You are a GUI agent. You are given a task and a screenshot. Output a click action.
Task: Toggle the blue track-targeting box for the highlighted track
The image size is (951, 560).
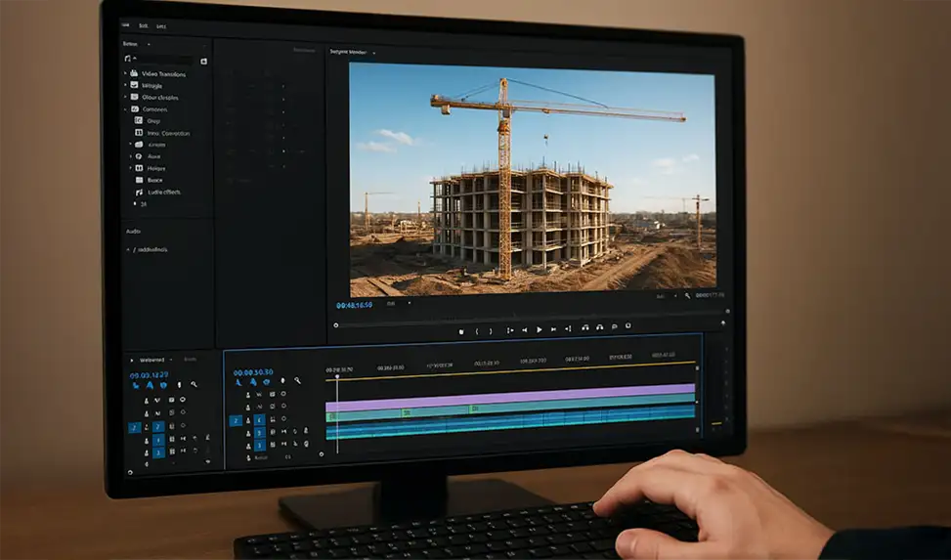(236, 420)
